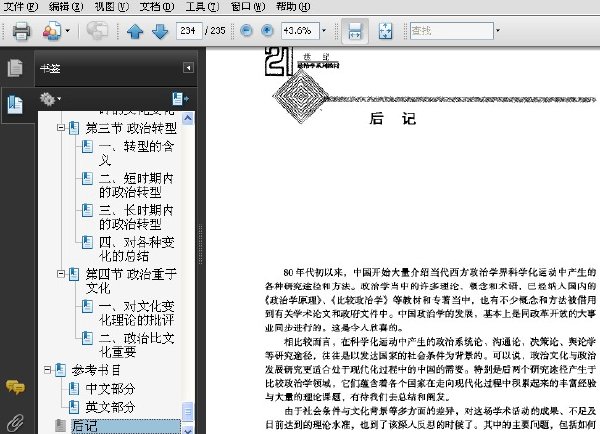Click bookmark icon beside 英文部分

click(x=73, y=407)
